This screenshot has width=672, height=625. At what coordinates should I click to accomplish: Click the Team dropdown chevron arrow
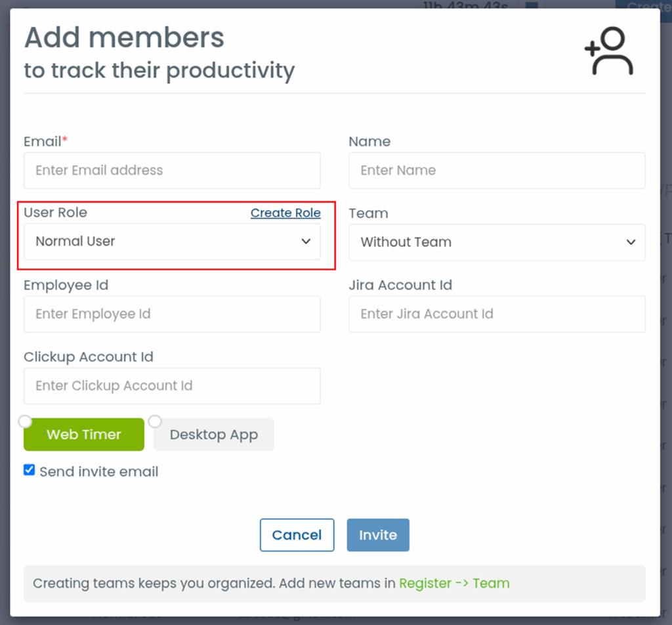click(x=631, y=242)
